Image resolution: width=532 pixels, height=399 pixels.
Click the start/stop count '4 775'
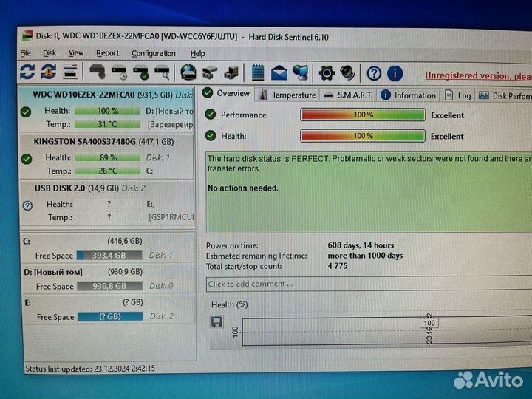click(338, 266)
